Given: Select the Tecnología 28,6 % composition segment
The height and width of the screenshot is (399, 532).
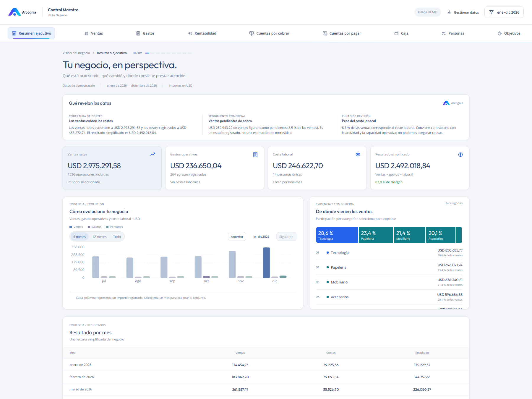Looking at the screenshot, I should tap(337, 235).
